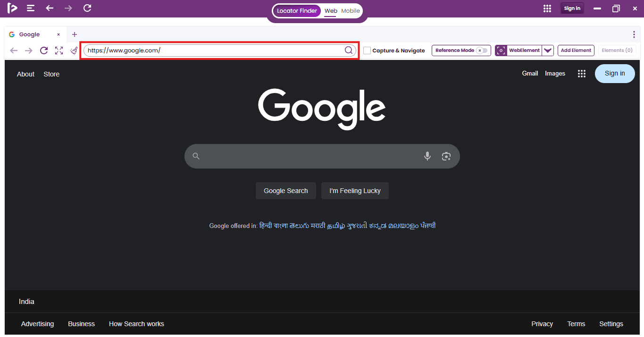Click the India text in the footer

(x=26, y=302)
